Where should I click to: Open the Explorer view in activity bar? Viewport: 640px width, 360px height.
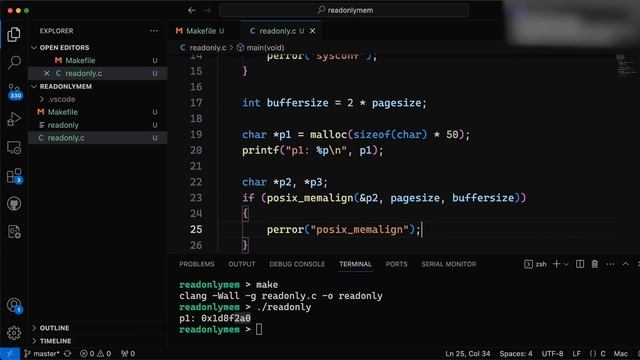[x=14, y=35]
